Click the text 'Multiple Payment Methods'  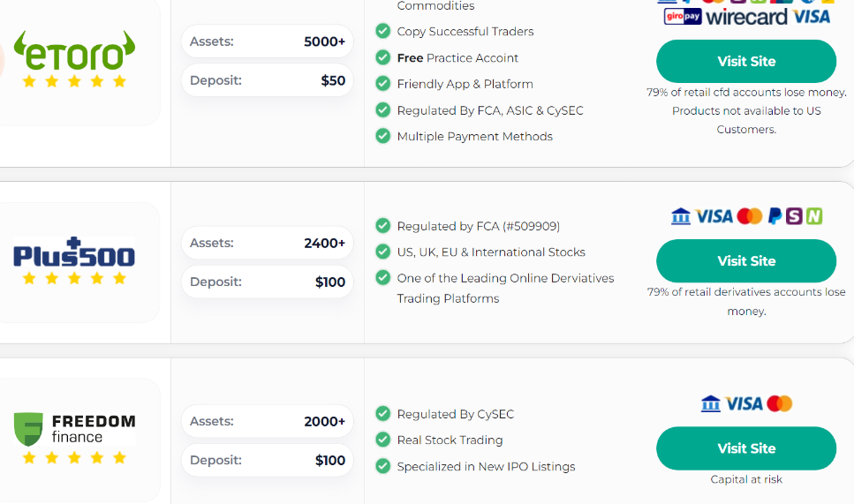pos(475,137)
